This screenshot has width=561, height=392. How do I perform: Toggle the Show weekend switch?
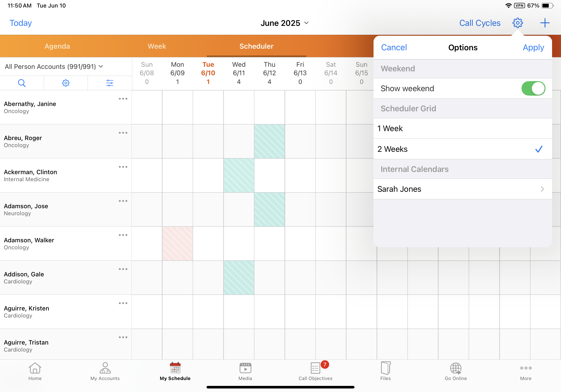click(x=533, y=88)
